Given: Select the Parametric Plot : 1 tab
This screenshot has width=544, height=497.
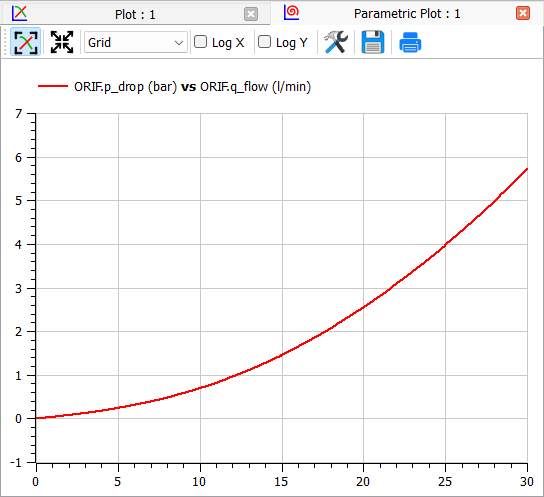Looking at the screenshot, I should (407, 14).
